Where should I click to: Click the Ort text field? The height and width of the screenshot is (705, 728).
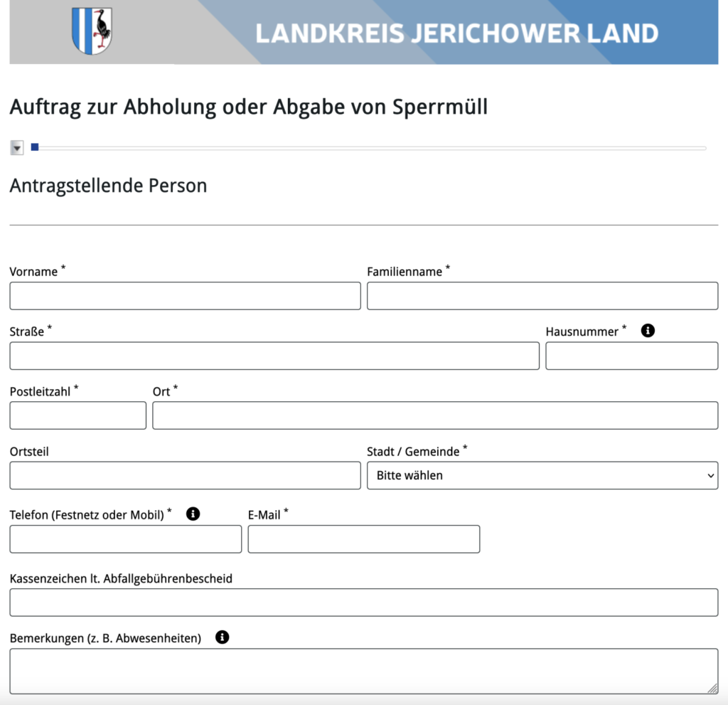434,415
